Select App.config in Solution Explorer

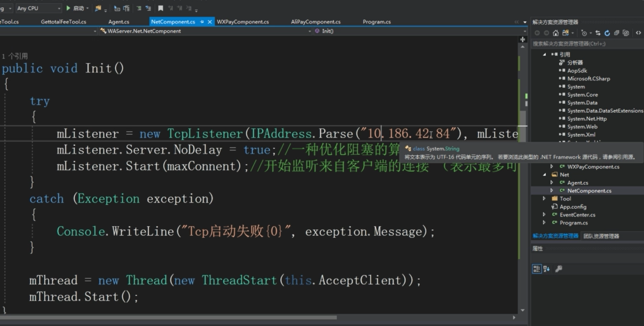pos(573,207)
